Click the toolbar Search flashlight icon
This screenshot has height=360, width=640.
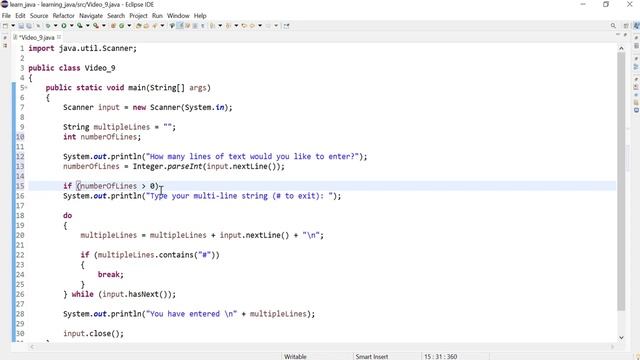(154, 26)
